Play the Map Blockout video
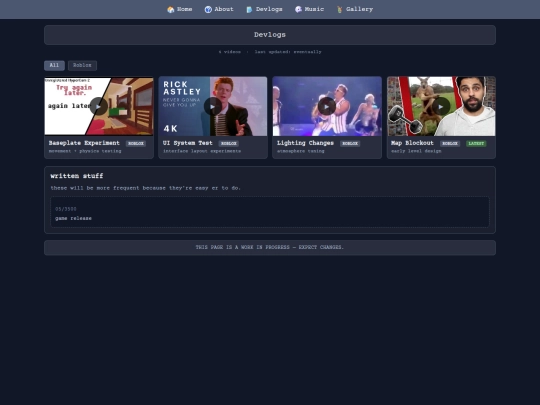This screenshot has width=540, height=405. click(x=441, y=106)
